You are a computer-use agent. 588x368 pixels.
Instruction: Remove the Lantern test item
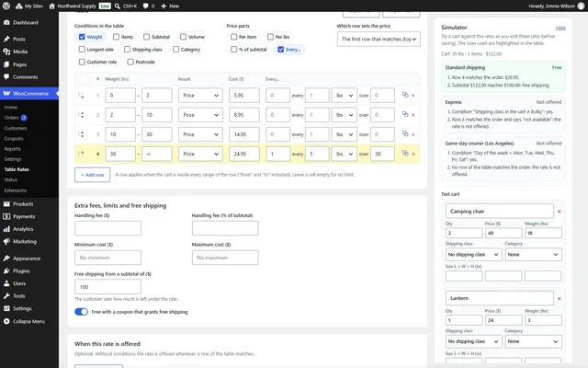560,298
